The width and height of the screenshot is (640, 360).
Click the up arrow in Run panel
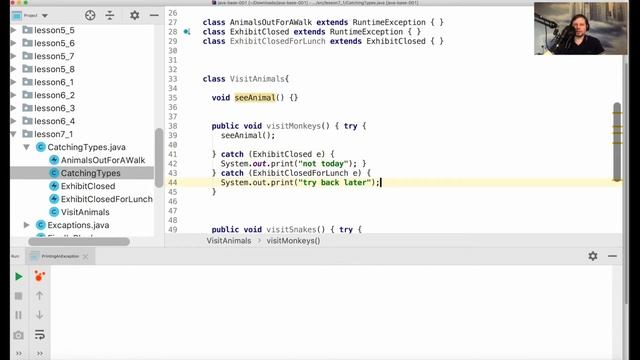coord(39,296)
